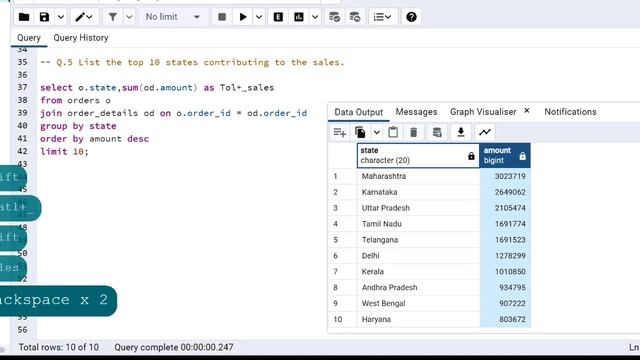Switch to the Query tab
640x360 pixels.
point(29,38)
